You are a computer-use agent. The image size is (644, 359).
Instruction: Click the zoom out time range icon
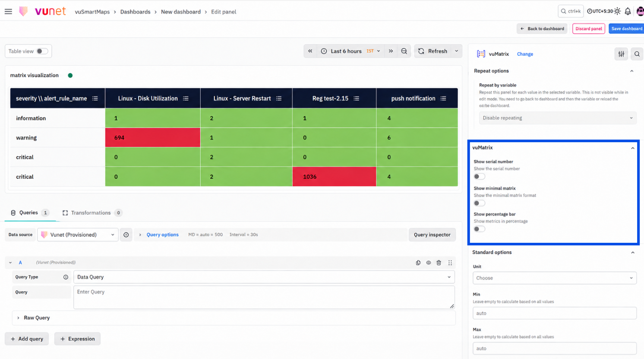point(404,51)
